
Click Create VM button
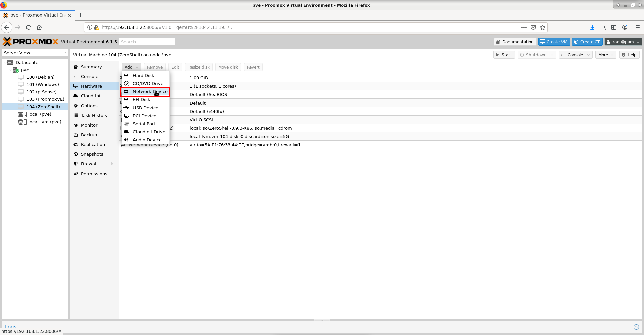coord(554,42)
